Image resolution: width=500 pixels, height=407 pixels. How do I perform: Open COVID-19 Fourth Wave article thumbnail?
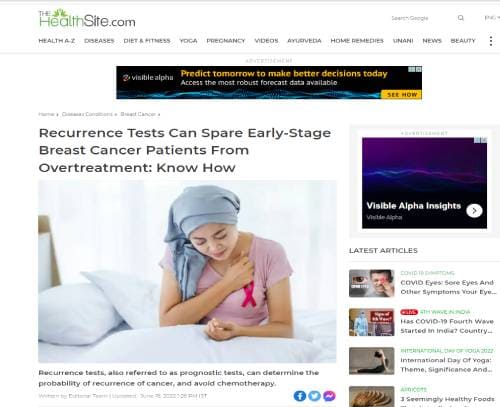point(372,322)
